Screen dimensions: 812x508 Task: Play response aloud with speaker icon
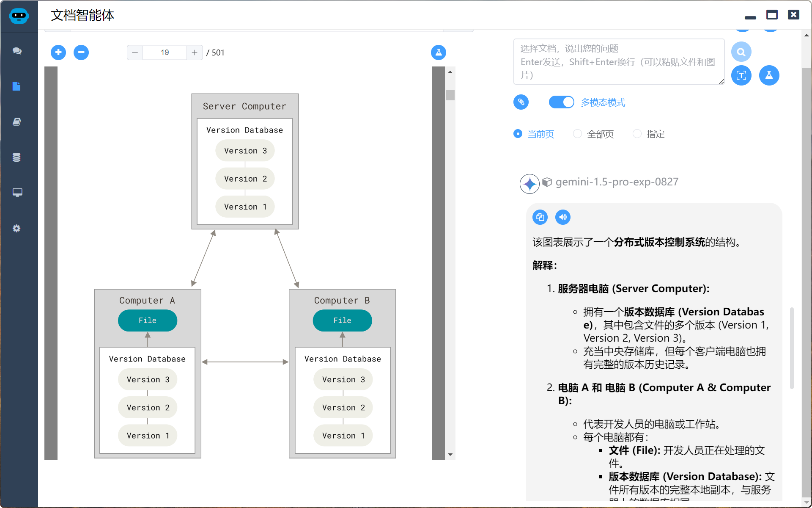563,217
